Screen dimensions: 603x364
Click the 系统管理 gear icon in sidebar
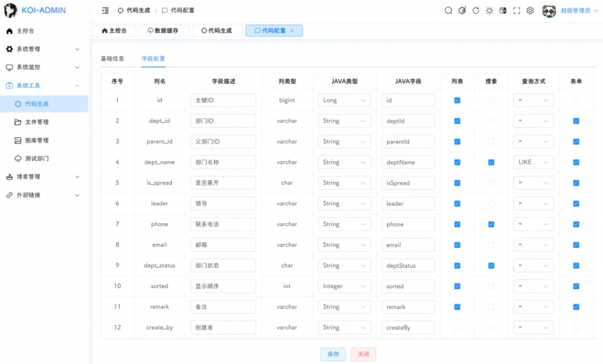[9, 49]
